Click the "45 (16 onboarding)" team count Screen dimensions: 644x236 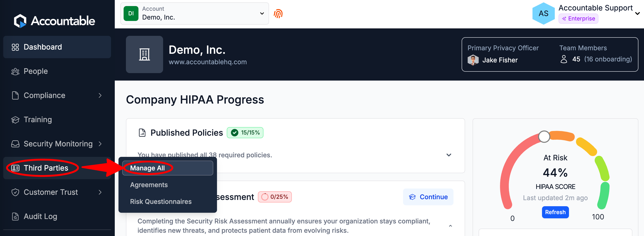602,59
